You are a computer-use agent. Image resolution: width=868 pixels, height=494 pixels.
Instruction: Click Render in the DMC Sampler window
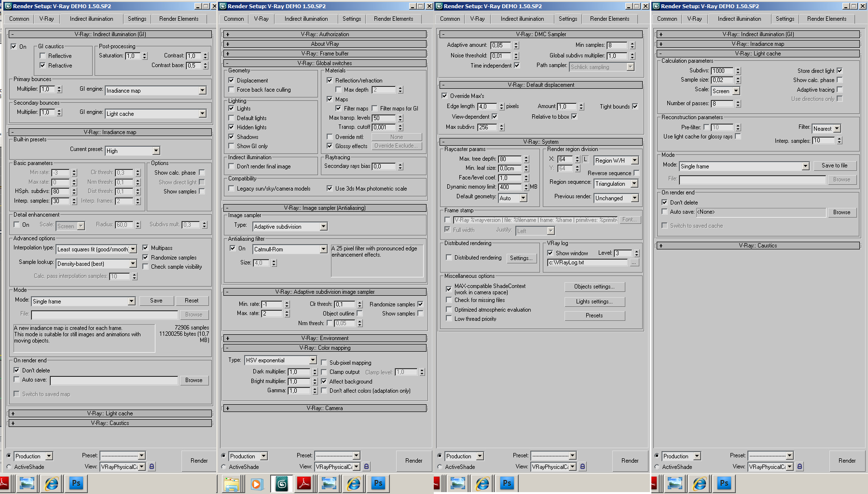[x=630, y=461]
